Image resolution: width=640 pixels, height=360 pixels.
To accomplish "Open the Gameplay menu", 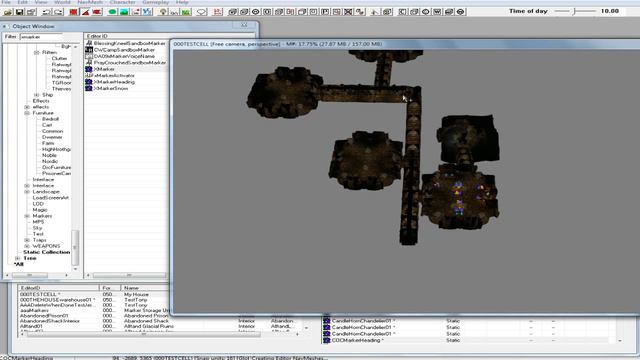I will [156, 2].
